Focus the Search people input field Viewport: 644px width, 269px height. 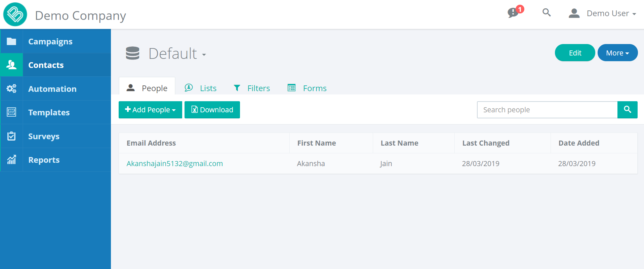pos(547,110)
